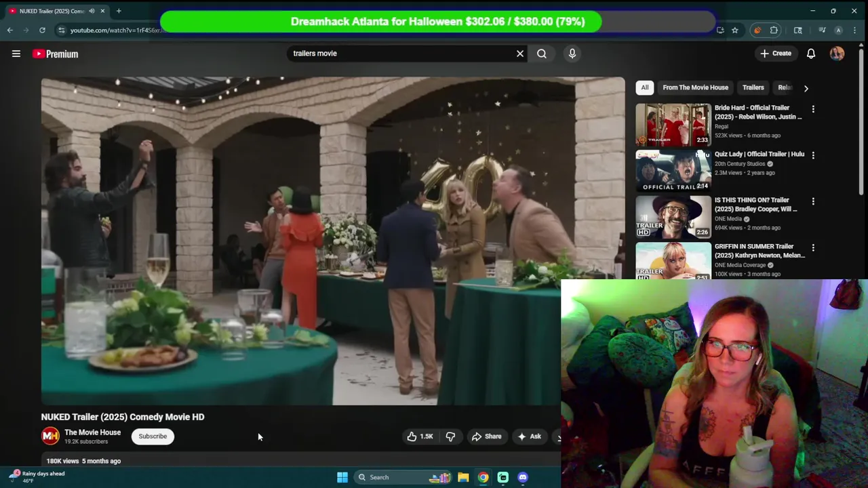Bookmark this page with the star icon
Image resolution: width=868 pixels, height=488 pixels.
[x=734, y=30]
